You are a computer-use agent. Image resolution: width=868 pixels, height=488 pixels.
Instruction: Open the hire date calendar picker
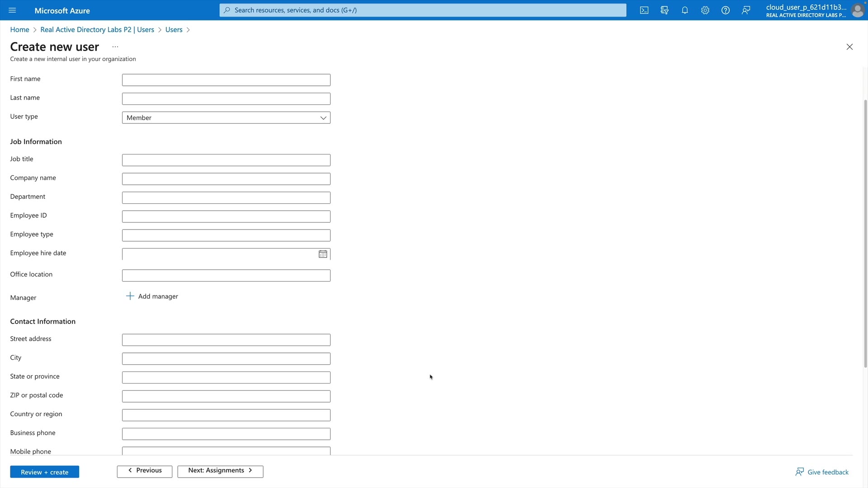point(323,254)
